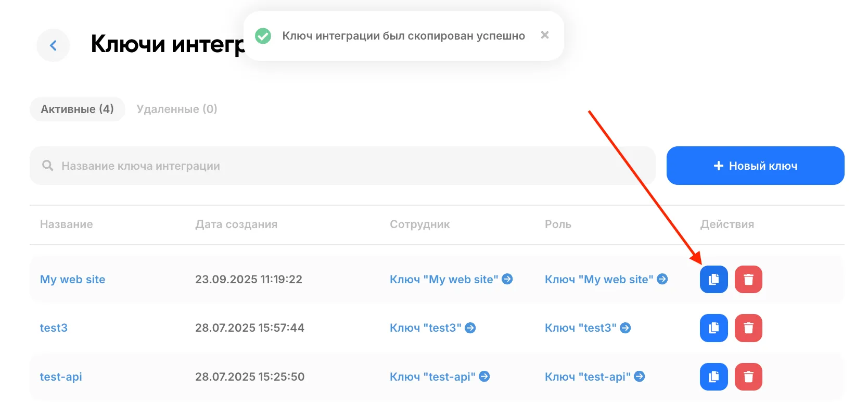Delete the test3 integration key
This screenshot has width=868, height=402.
[x=748, y=328]
